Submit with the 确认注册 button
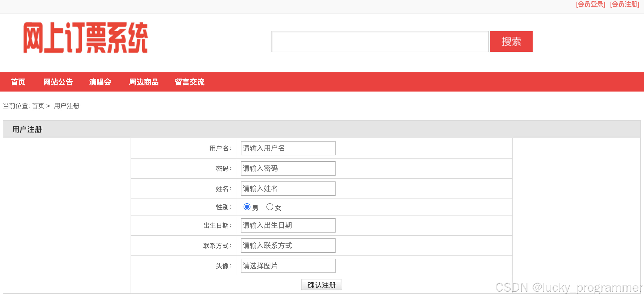The width and height of the screenshot is (644, 298). pyautogui.click(x=321, y=285)
